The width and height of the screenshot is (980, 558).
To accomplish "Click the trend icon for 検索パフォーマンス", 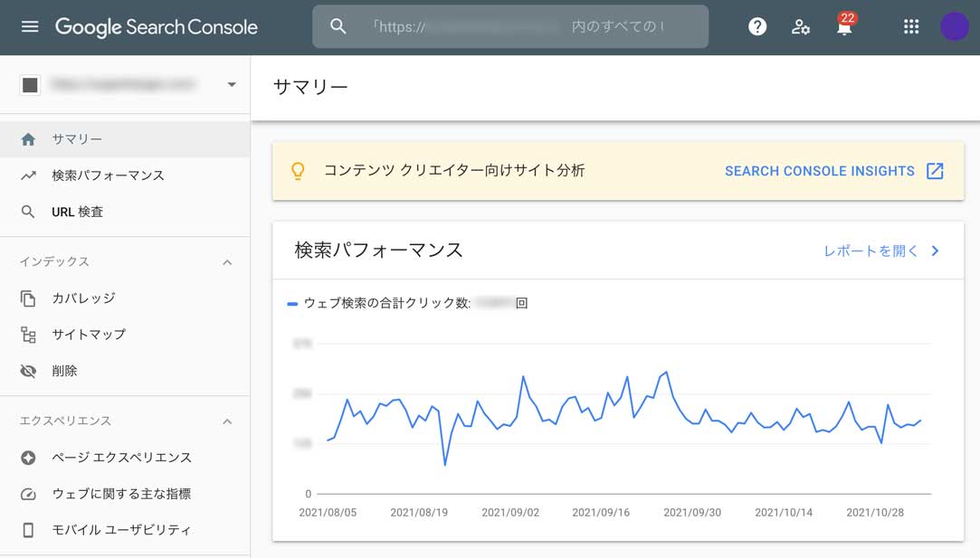I will 28,175.
